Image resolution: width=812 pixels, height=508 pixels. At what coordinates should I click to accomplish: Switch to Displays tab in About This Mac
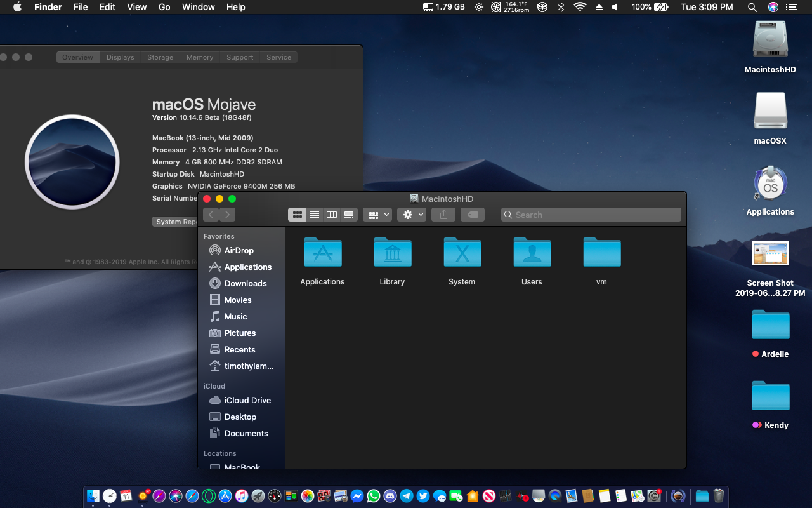(121, 57)
